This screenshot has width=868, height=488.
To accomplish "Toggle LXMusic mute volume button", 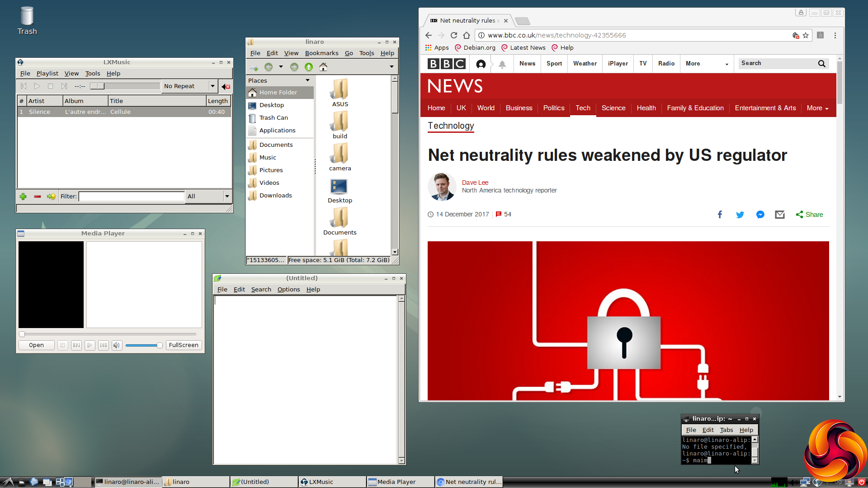I will click(226, 86).
